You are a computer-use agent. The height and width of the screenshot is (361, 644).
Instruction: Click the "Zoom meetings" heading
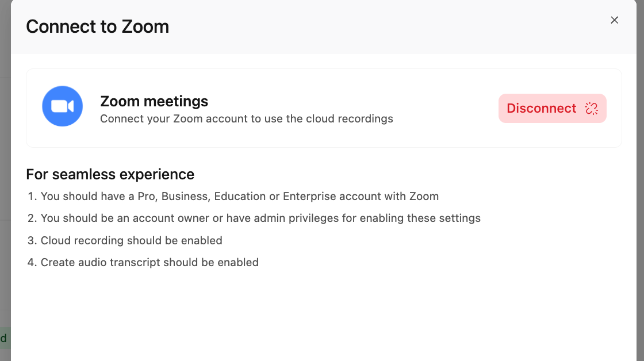pos(154,101)
